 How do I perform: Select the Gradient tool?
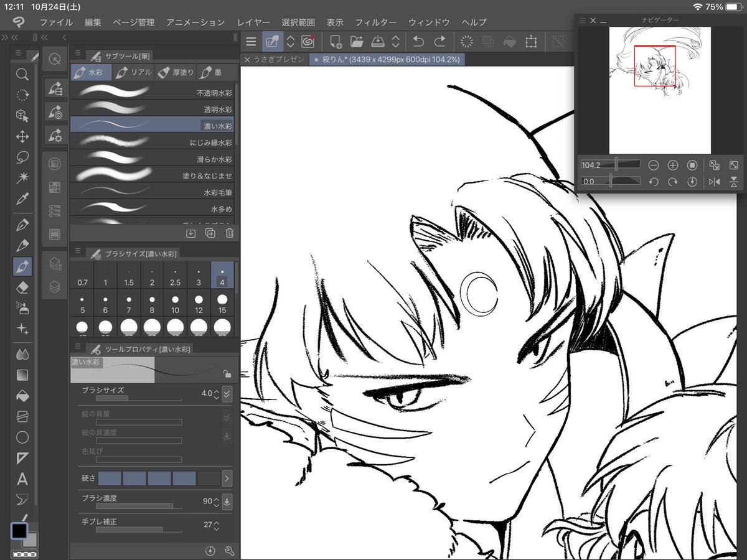point(22,375)
